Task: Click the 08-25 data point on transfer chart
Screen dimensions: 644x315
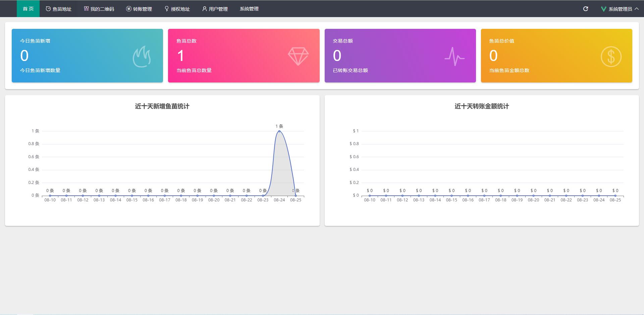Action: pyautogui.click(x=615, y=195)
